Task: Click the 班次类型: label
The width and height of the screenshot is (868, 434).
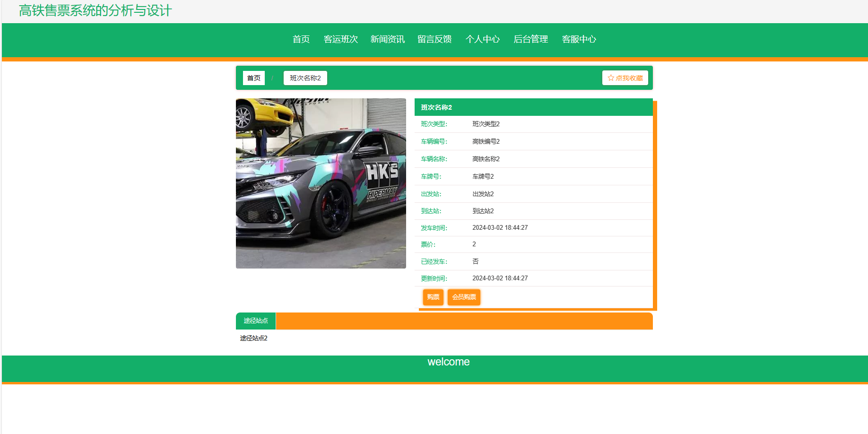Action: click(x=434, y=124)
